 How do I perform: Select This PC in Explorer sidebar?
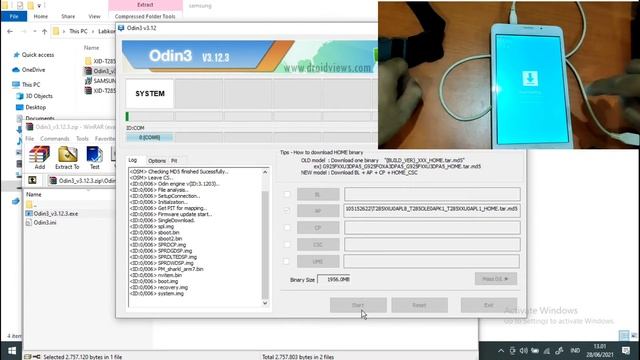point(27,84)
